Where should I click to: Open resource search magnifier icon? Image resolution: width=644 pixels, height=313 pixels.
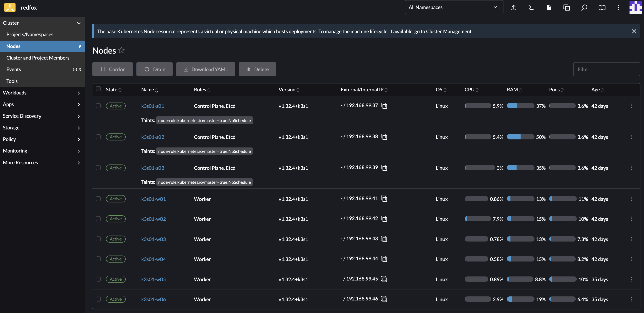tap(584, 7)
